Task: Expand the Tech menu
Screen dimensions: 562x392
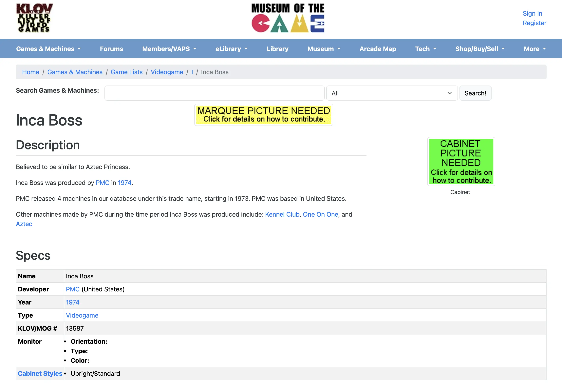Action: click(x=425, y=49)
